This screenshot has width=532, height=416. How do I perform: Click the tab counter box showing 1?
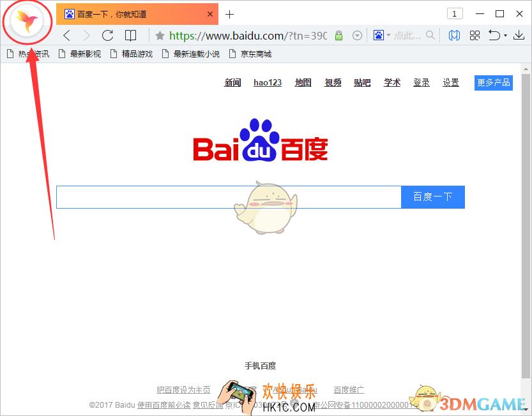click(x=455, y=14)
